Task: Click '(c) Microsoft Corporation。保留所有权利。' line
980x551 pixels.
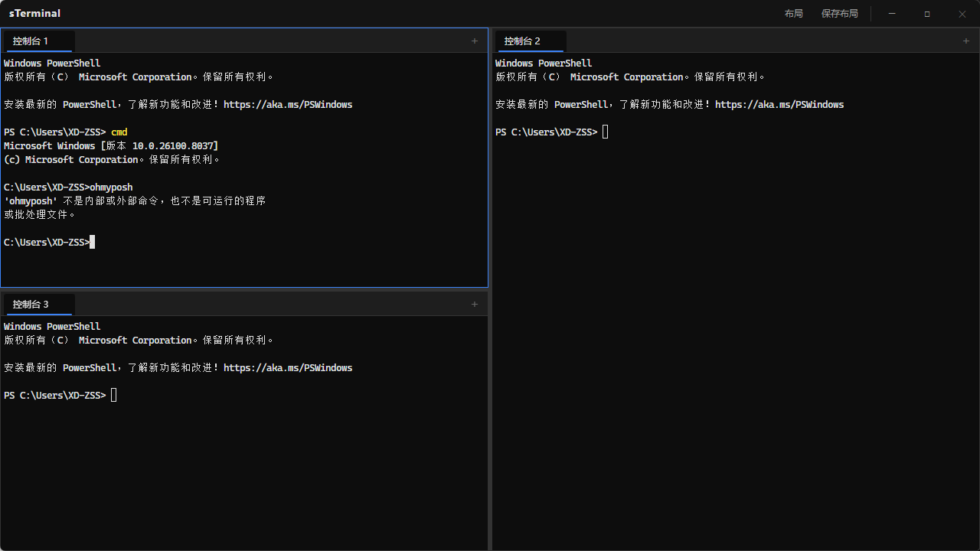Action: [113, 160]
